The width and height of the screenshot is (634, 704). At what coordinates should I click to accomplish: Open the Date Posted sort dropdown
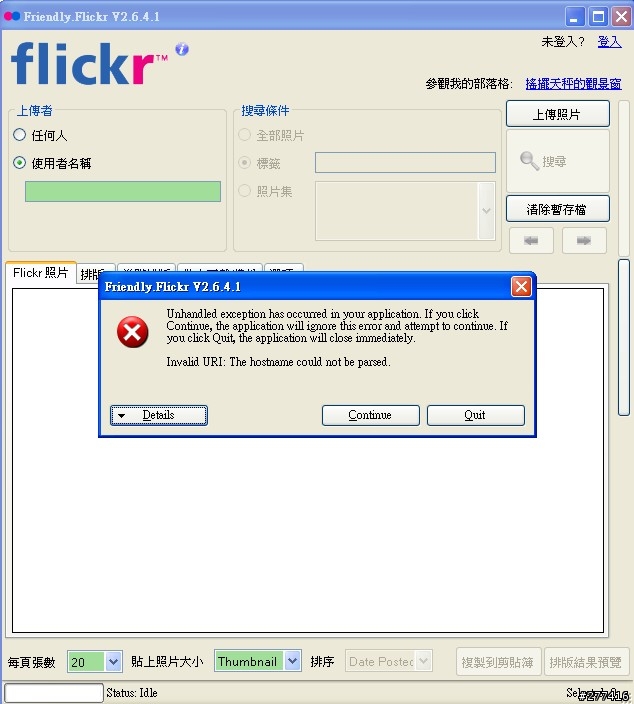(388, 661)
